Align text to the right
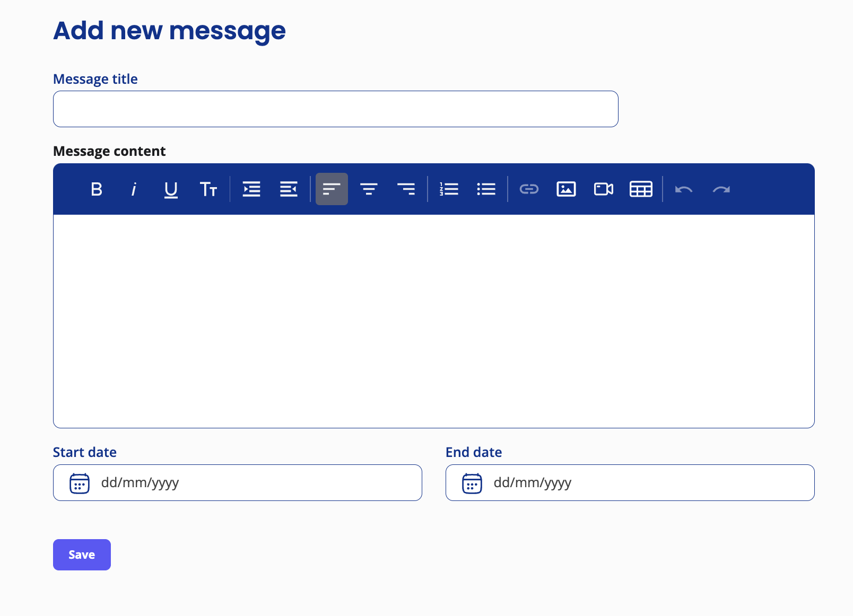 click(x=406, y=189)
